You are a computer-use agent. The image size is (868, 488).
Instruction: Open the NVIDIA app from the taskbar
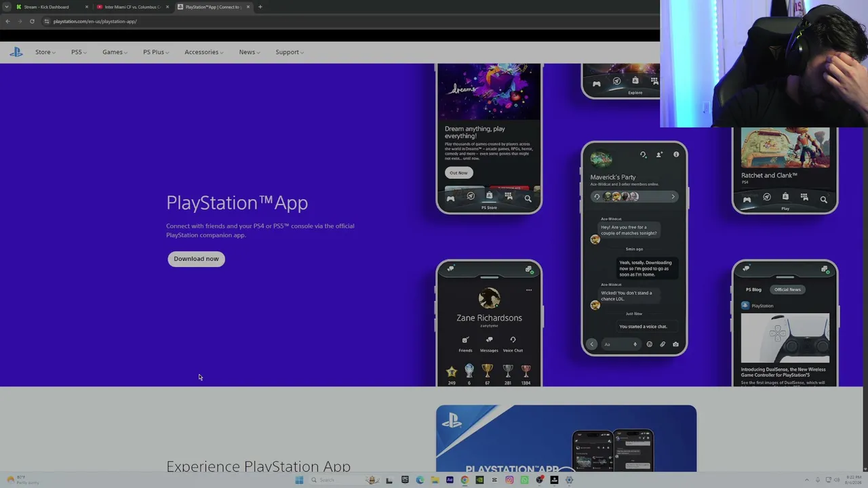coord(479,480)
